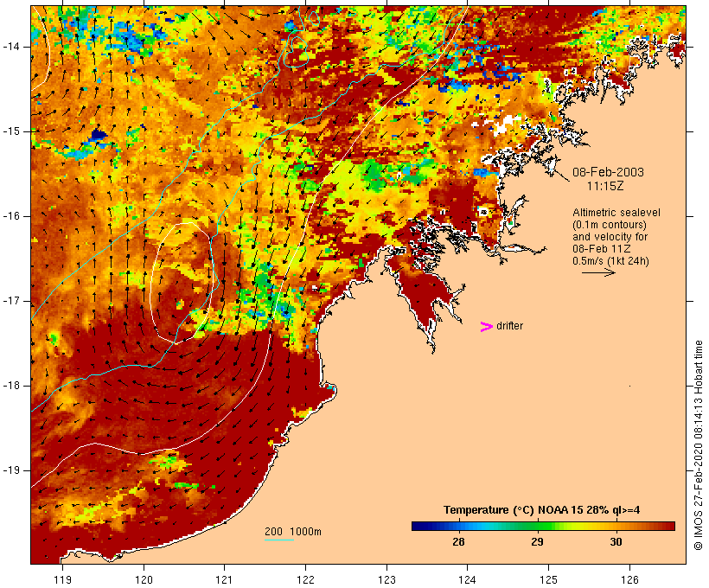Click the latitude label '-19'
Image resolution: width=709 pixels, height=588 pixels.
pyautogui.click(x=11, y=470)
